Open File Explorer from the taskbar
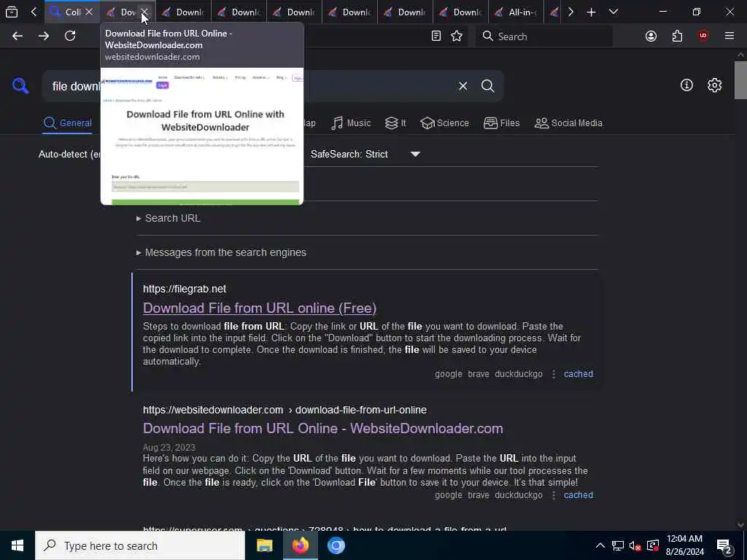Screen dimensions: 747x560 tap(264, 545)
